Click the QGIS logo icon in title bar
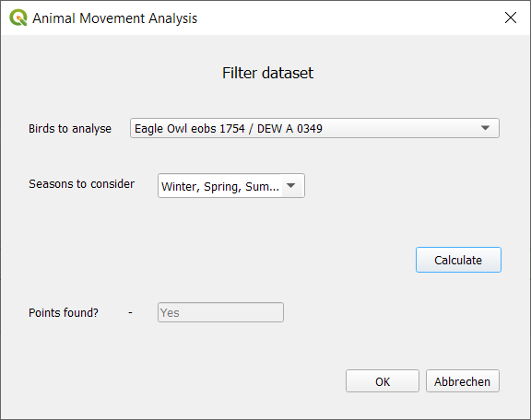Screen dimensions: 531x420 [18, 17]
